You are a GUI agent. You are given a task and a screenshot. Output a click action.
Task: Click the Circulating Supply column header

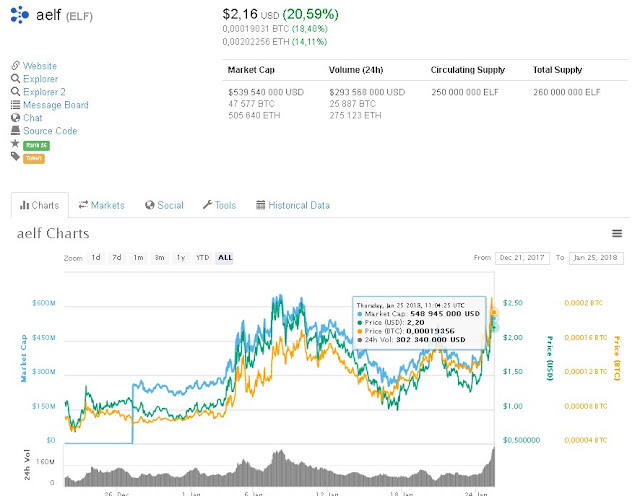tap(468, 70)
